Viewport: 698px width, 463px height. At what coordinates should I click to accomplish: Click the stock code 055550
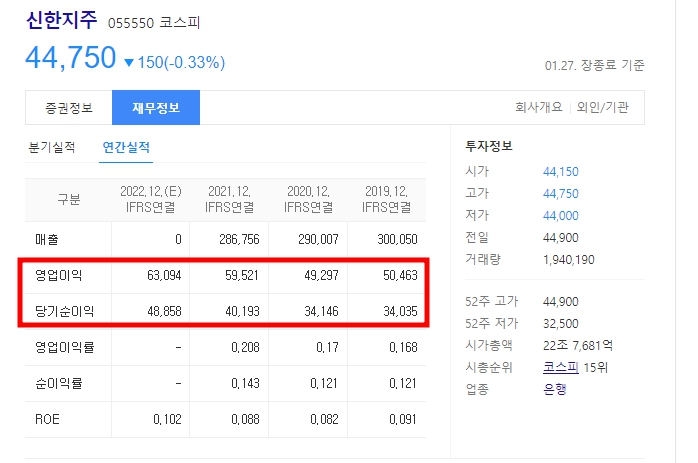tap(131, 23)
